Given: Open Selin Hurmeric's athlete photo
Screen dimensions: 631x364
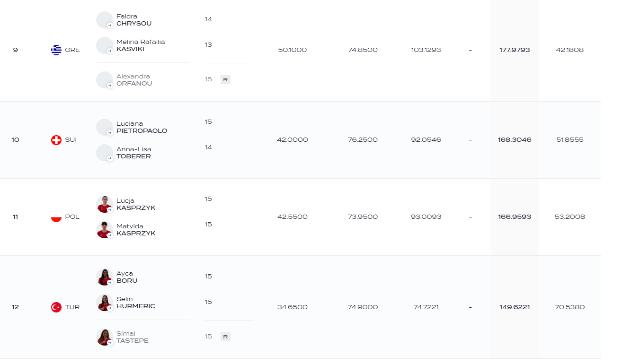Looking at the screenshot, I should (105, 303).
